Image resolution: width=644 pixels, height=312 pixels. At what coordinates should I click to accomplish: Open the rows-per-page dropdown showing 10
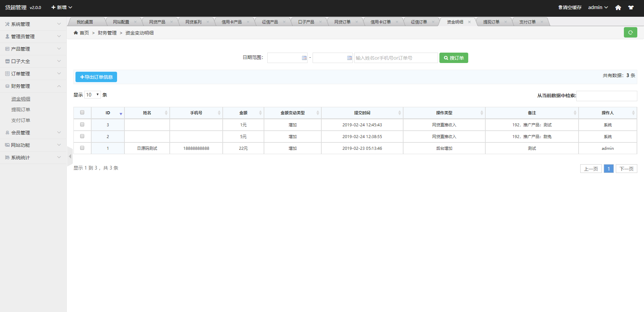pyautogui.click(x=93, y=95)
